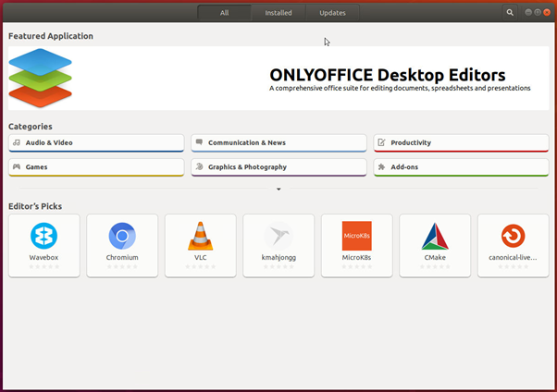
Task: Click the speech bubble icon for Communication & News
Action: click(x=199, y=142)
